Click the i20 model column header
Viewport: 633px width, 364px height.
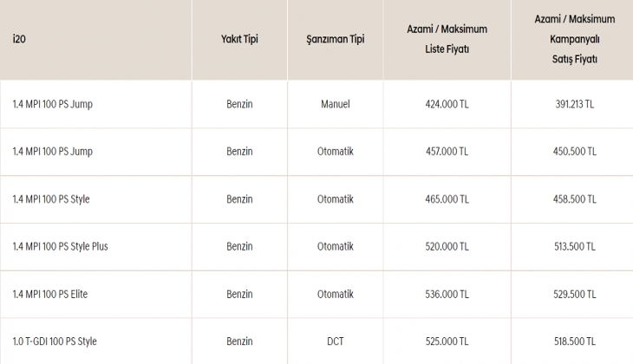(x=18, y=40)
